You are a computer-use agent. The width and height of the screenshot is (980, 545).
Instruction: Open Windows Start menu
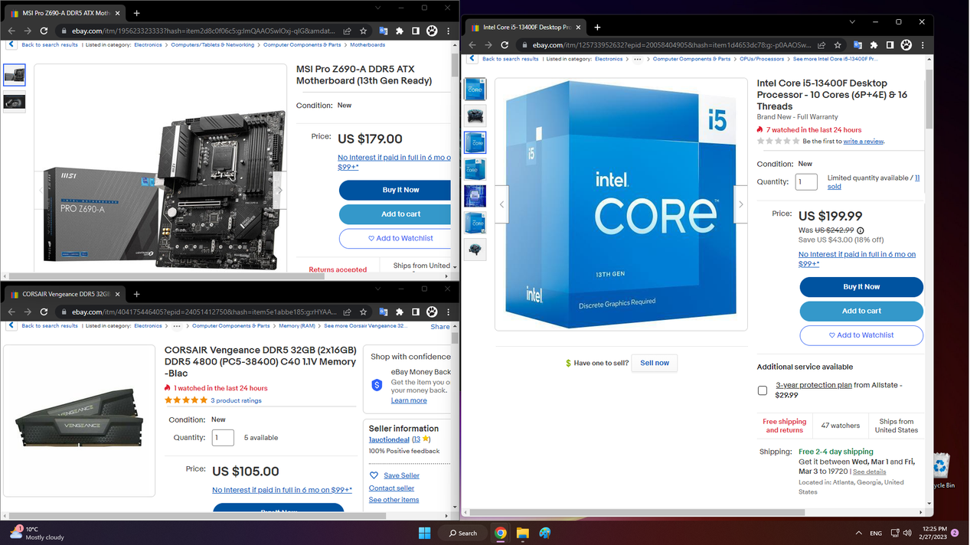[x=424, y=533]
